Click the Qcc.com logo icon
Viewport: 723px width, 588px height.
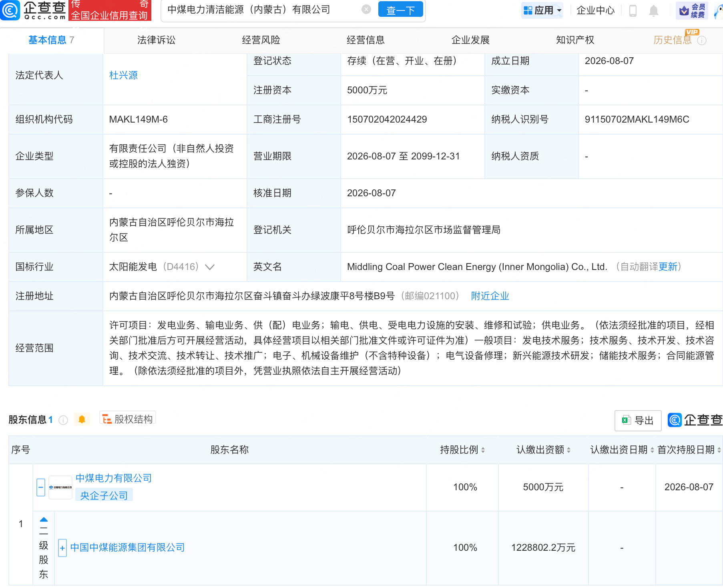click(10, 10)
